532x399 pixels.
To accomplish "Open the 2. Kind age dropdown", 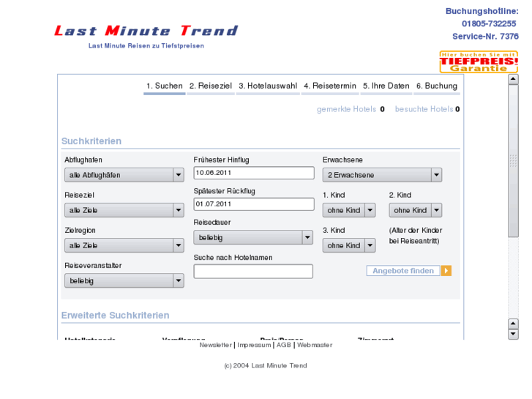I will 416,210.
